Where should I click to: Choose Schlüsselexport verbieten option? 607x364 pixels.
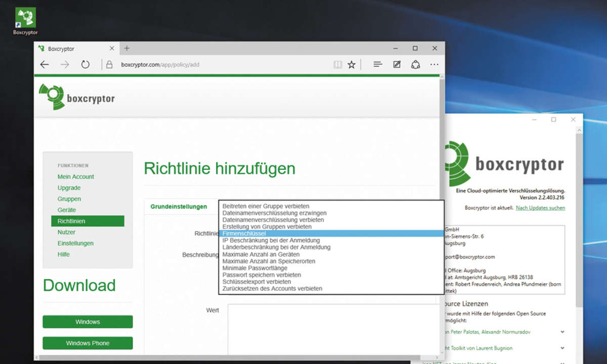[x=331, y=282]
